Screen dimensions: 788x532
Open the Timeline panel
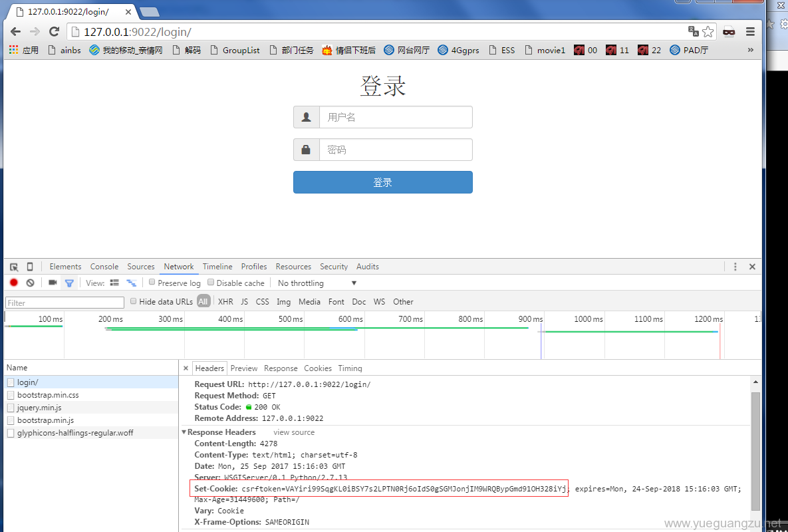(x=217, y=267)
